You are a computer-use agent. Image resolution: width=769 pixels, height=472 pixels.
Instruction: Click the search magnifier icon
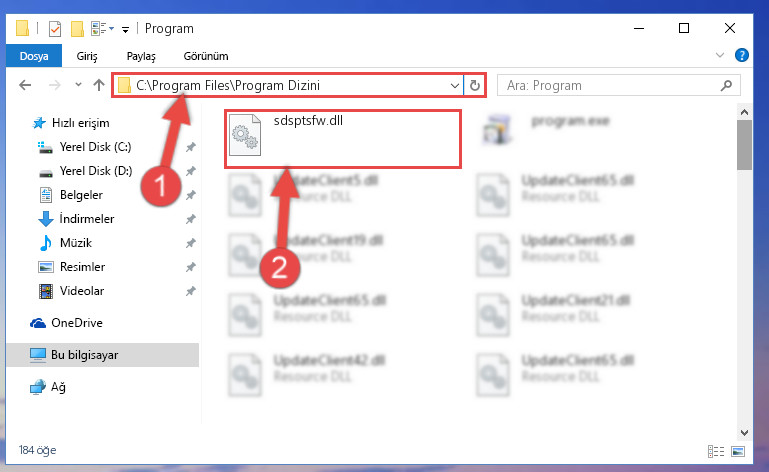coord(726,85)
